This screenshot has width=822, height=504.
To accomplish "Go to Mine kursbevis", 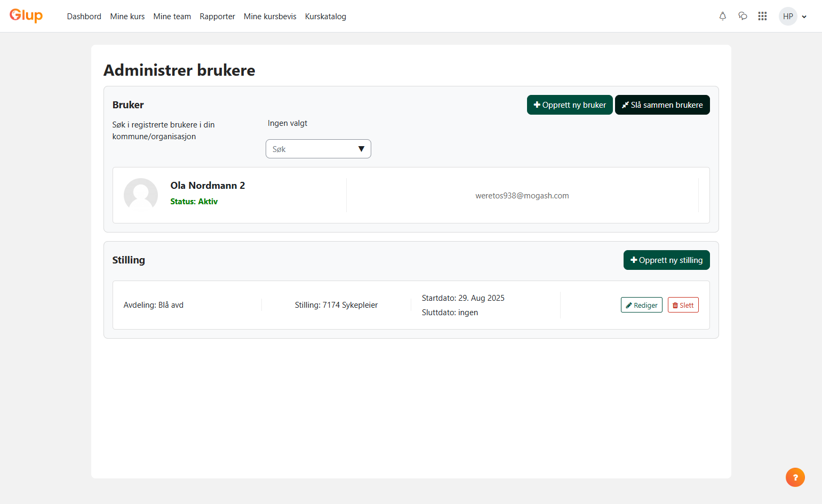I will 270,17.
